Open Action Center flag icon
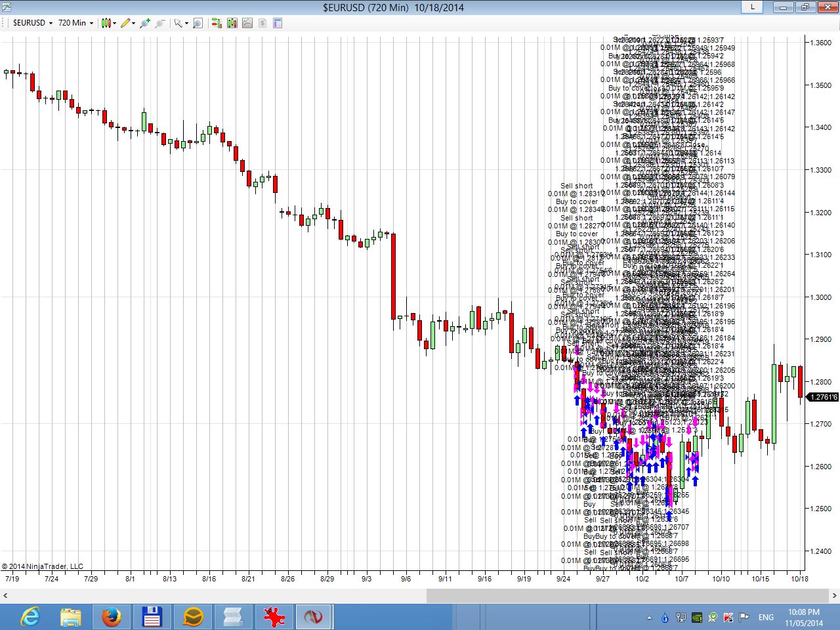Viewport: 840px width, 630px height. point(744,618)
